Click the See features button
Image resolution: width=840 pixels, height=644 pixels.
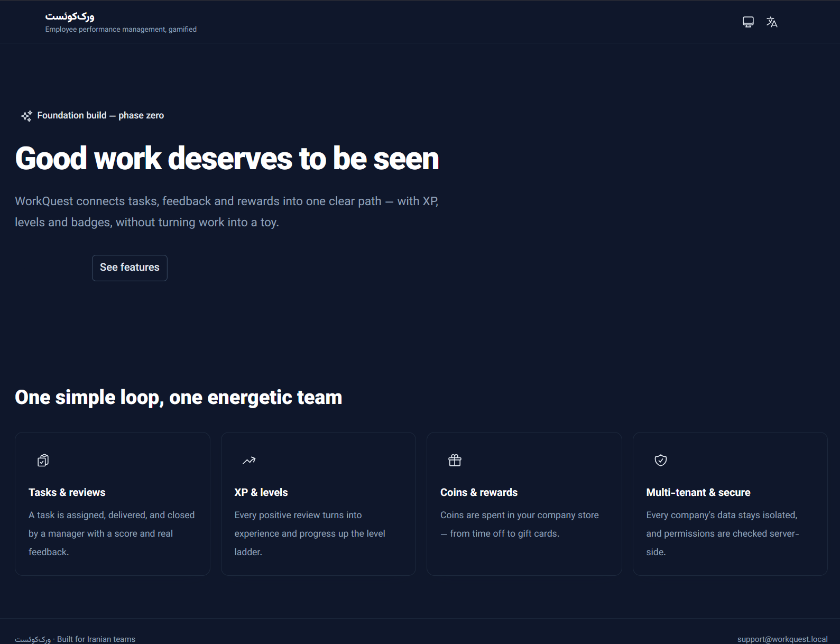coord(130,268)
